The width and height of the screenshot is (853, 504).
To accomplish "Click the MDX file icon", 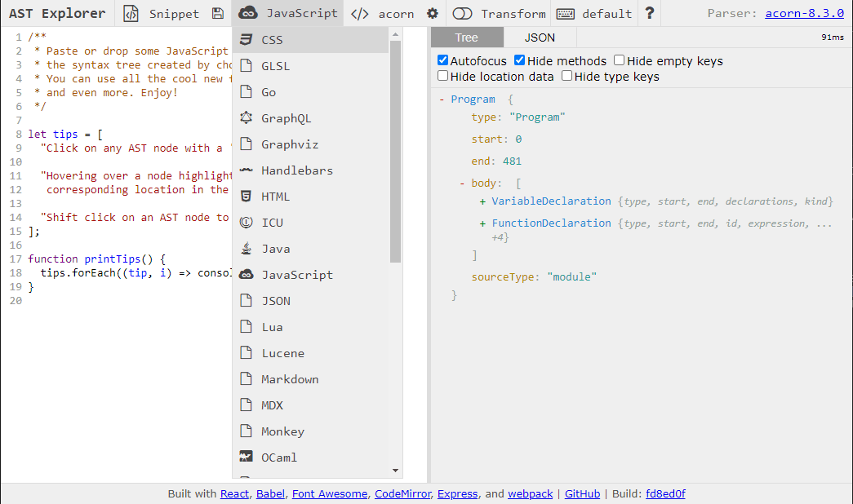I will pos(247,405).
